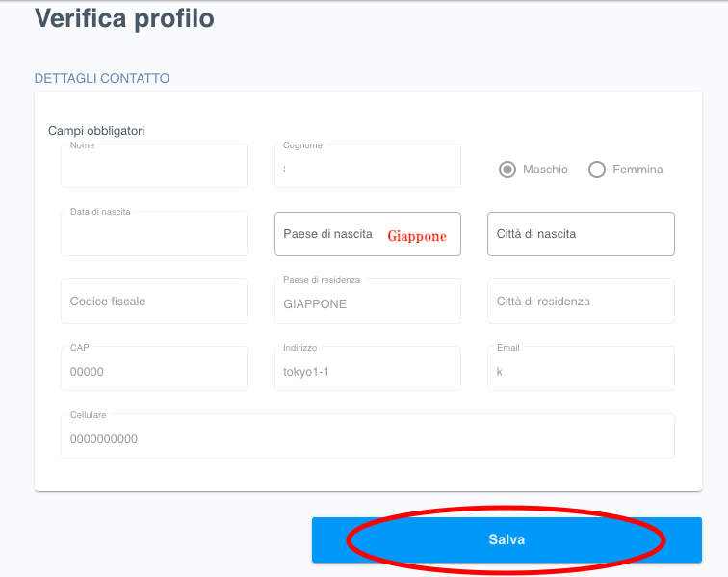This screenshot has height=577, width=728.
Task: Click the Nome input field
Action: tap(155, 166)
